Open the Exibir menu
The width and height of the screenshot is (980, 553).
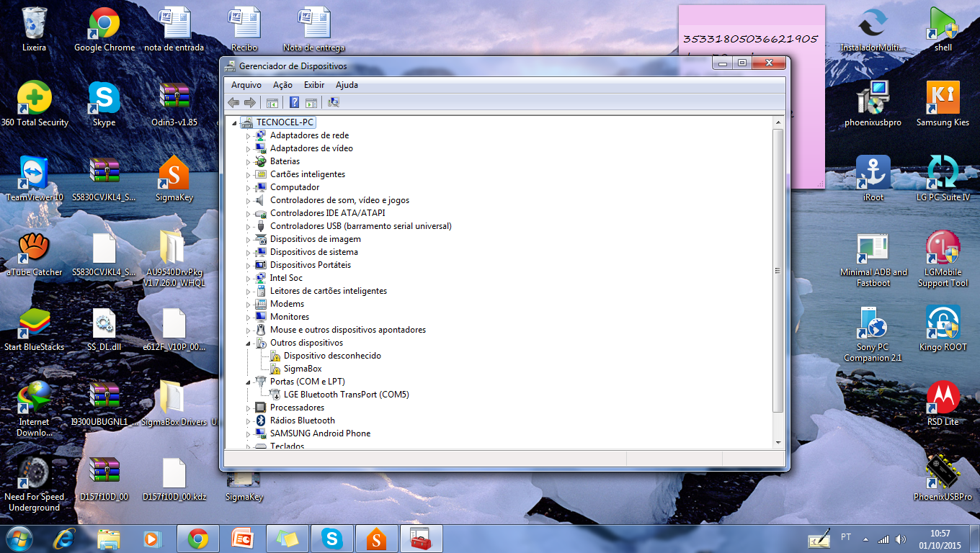pos(314,85)
